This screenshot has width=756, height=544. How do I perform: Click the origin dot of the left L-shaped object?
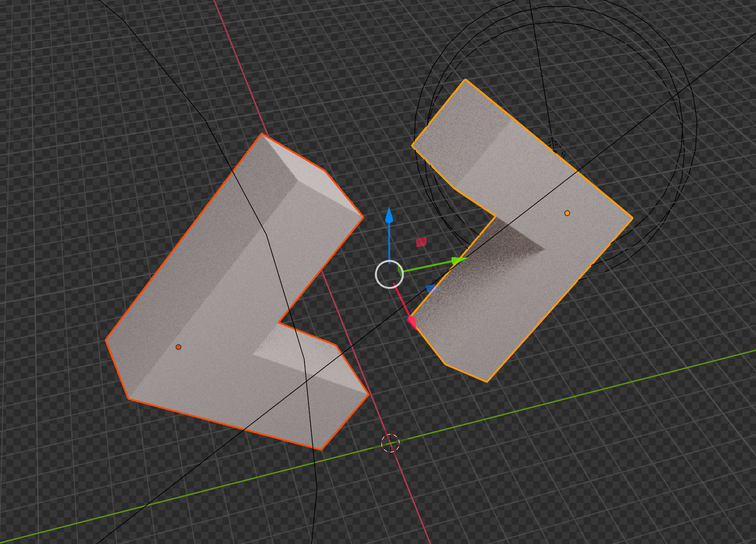pyautogui.click(x=179, y=347)
